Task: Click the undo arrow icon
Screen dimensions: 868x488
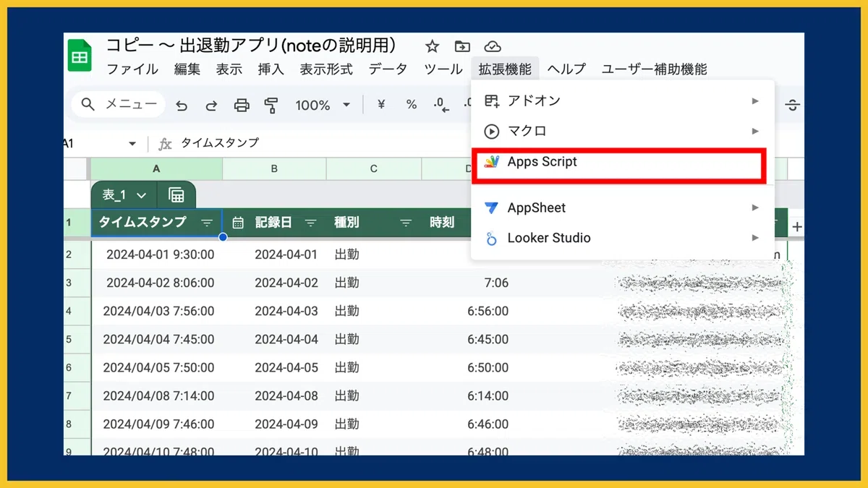Action: tap(182, 106)
